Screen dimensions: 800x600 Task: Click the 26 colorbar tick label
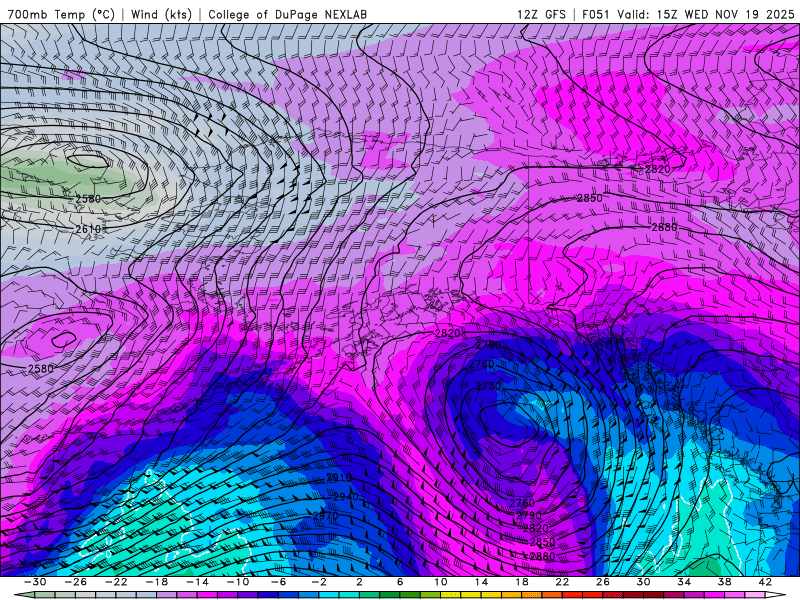tap(603, 582)
